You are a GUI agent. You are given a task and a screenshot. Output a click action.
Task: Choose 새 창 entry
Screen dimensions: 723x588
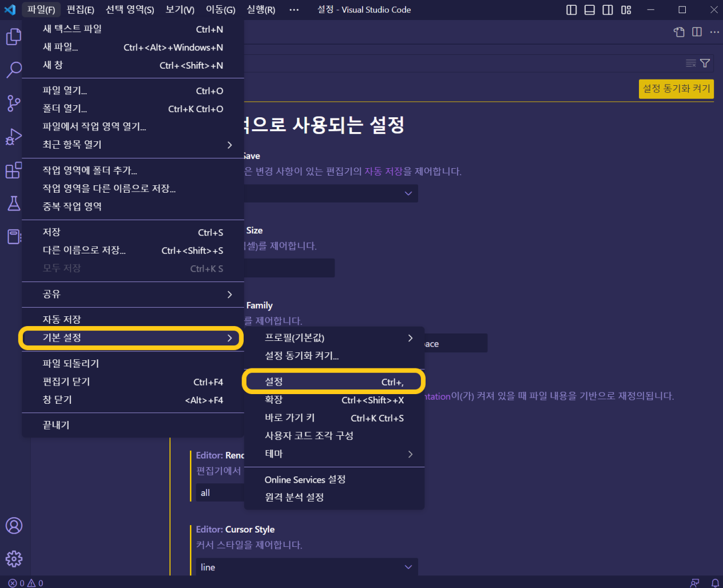pos(133,65)
